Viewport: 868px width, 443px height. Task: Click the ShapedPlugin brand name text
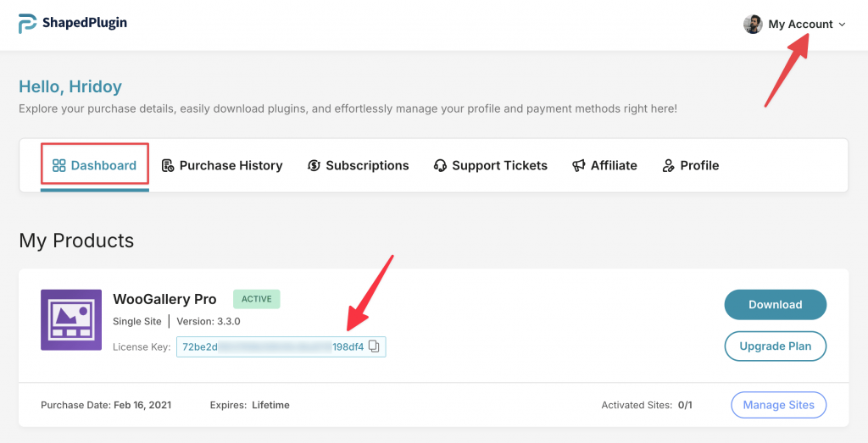(x=85, y=23)
